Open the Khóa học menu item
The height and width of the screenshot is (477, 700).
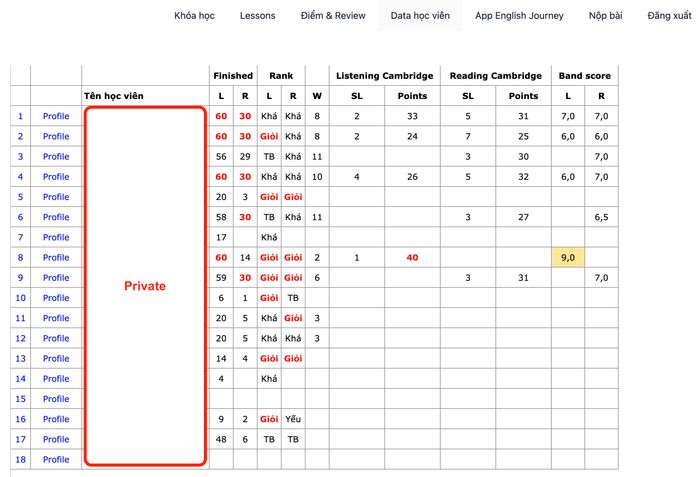[195, 16]
